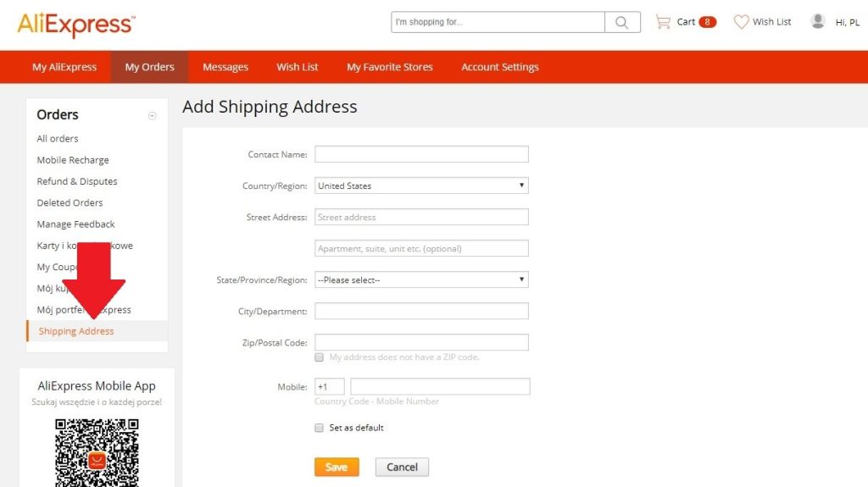Open Cart link with 8 items
The image size is (868, 487).
pos(686,22)
